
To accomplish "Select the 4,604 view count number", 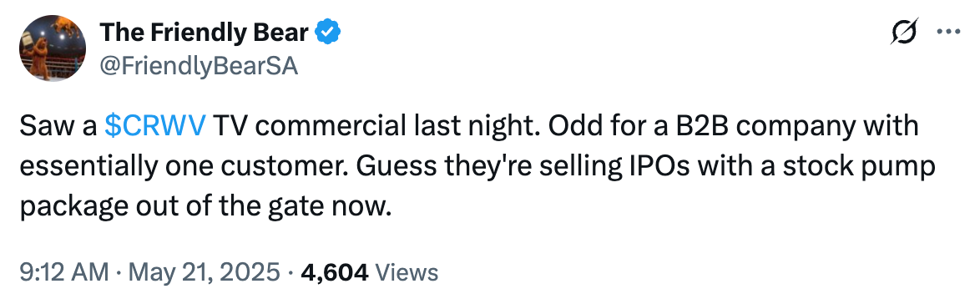I will point(335,273).
